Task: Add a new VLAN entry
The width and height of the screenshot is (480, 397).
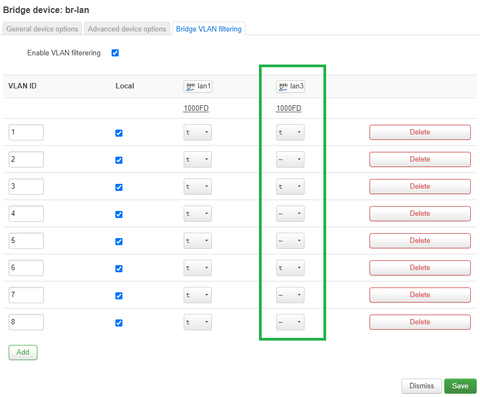Action: (23, 352)
